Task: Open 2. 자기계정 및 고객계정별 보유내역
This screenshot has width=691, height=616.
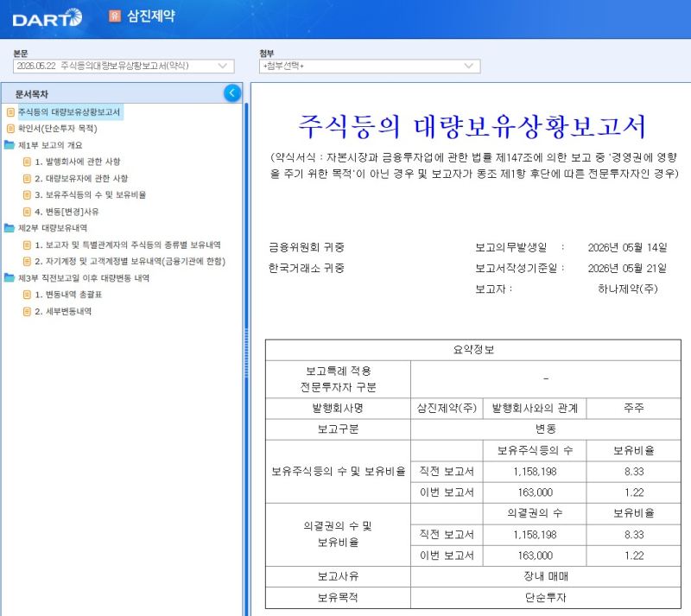Action: (x=130, y=262)
